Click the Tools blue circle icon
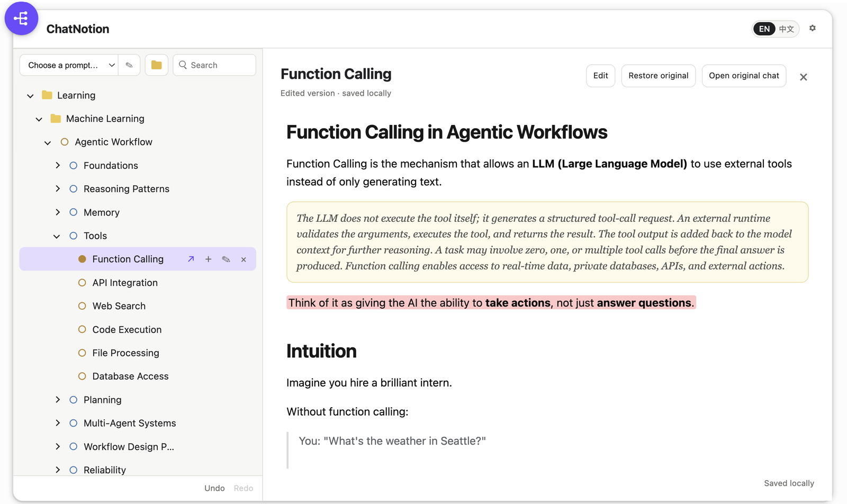 pyautogui.click(x=74, y=236)
